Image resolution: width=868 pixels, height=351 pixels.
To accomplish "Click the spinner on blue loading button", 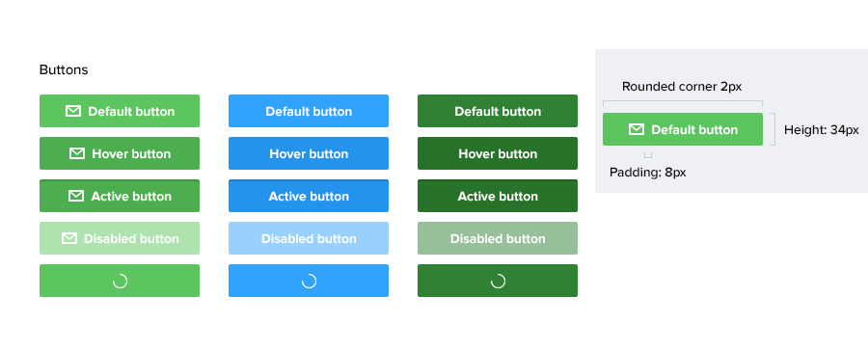I will pos(309,282).
